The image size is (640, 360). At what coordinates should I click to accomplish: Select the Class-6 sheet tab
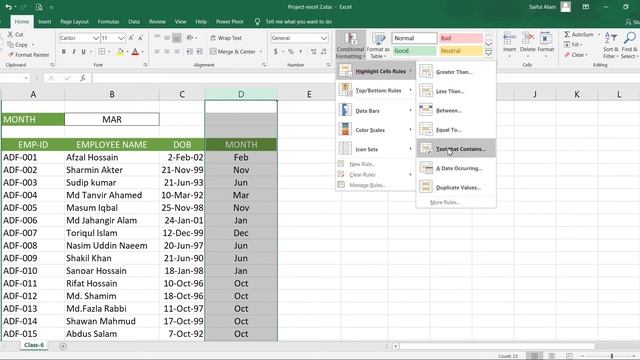33,345
